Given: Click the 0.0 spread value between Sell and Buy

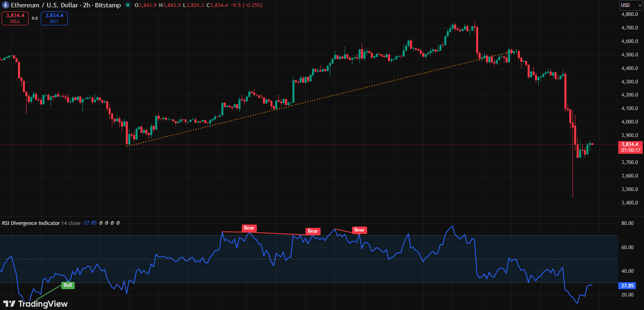Looking at the screenshot, I should click(35, 18).
